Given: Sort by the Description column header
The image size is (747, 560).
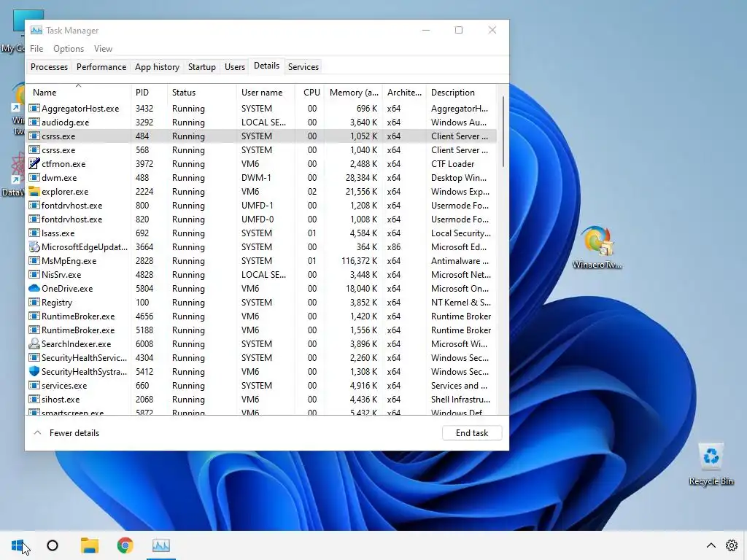Looking at the screenshot, I should click(461, 93).
